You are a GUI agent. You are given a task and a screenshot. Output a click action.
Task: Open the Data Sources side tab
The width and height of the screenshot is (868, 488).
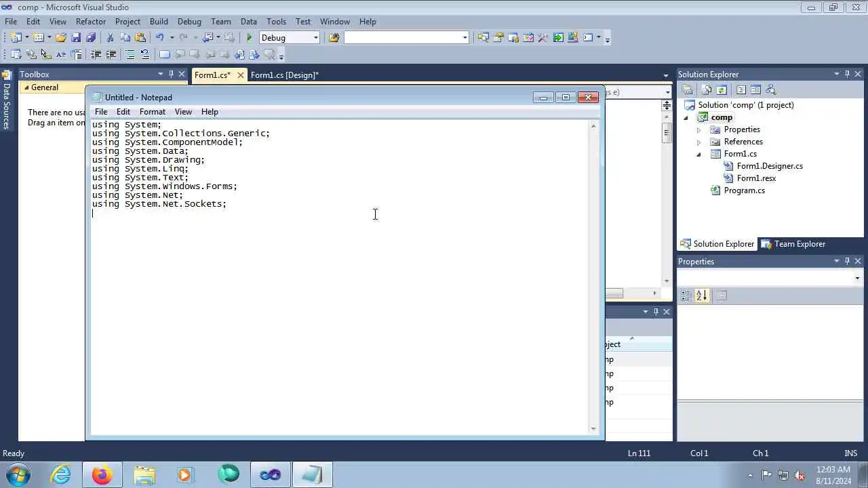[x=7, y=100]
